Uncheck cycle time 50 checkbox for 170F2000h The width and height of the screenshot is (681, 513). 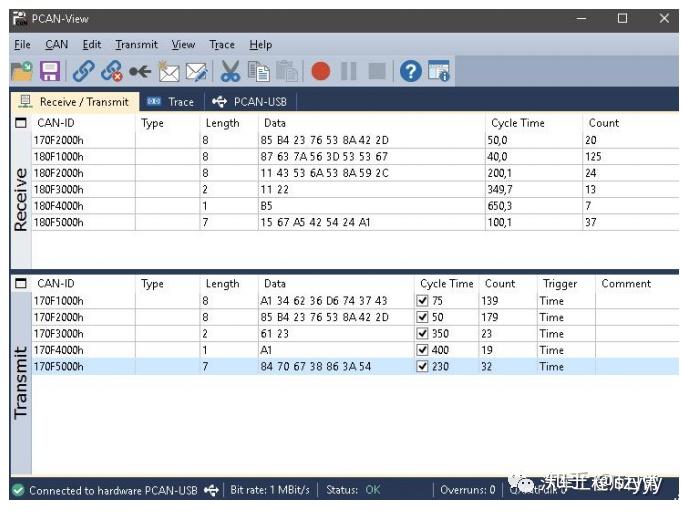[422, 317]
